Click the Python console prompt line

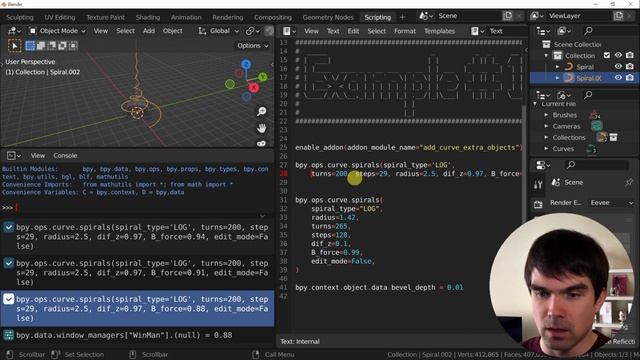137,208
